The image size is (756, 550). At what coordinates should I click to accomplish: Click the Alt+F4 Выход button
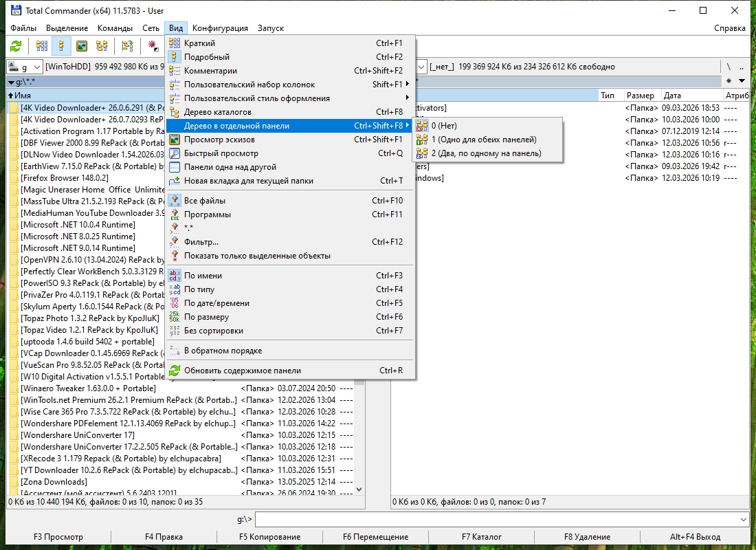click(x=695, y=536)
